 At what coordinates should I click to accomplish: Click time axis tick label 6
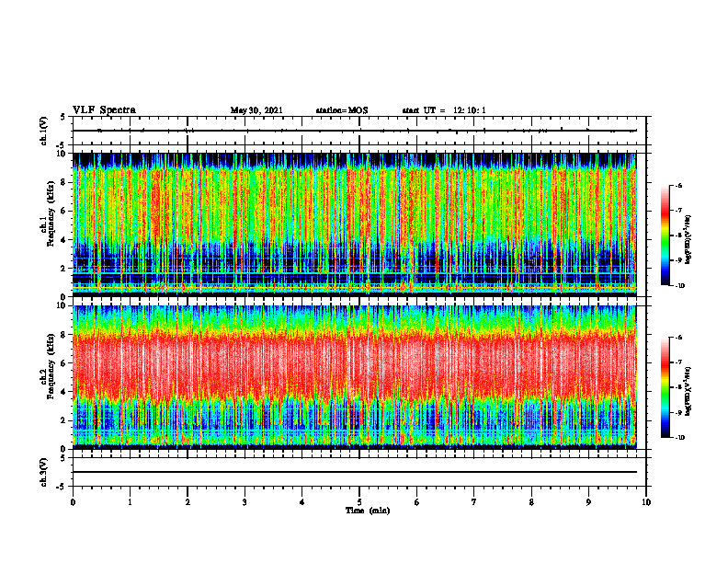(417, 502)
